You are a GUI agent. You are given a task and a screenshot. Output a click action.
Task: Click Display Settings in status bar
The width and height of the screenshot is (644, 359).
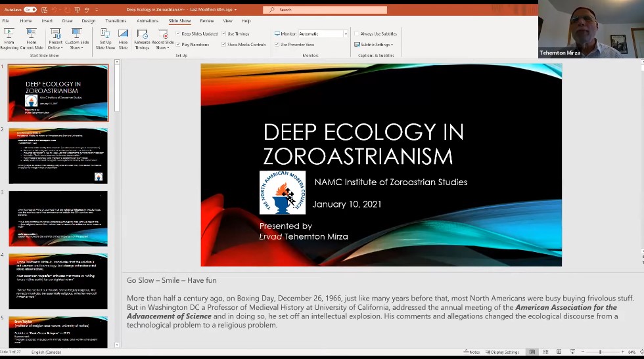coord(502,352)
